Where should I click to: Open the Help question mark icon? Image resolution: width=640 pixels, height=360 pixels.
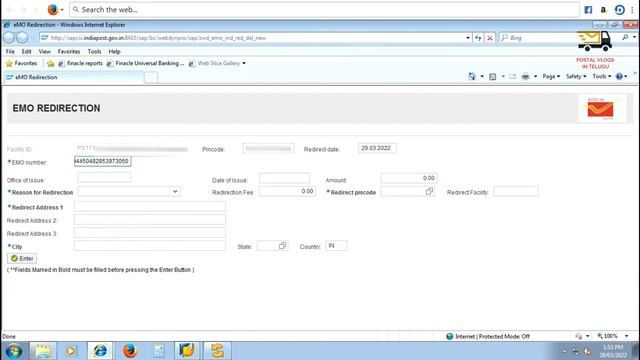[620, 76]
